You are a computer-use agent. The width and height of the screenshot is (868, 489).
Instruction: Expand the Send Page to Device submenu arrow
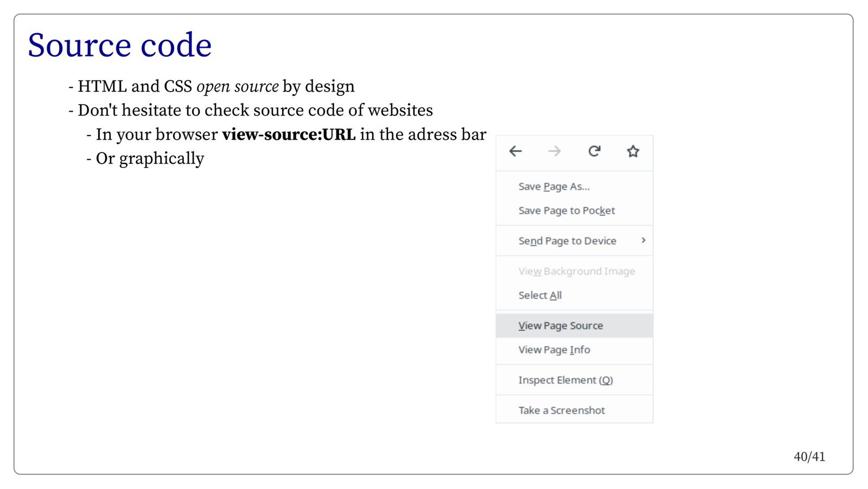tap(643, 240)
